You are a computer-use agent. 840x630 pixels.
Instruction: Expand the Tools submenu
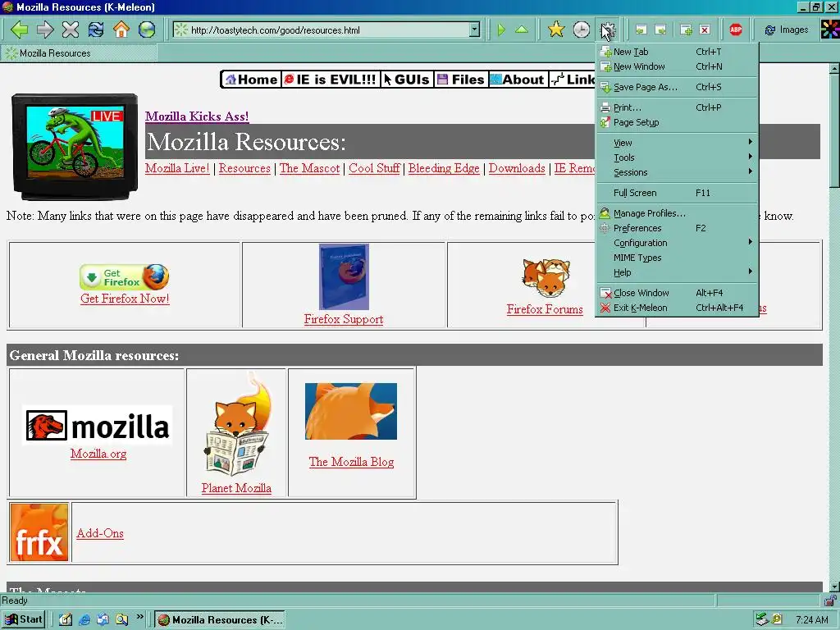pyautogui.click(x=677, y=158)
